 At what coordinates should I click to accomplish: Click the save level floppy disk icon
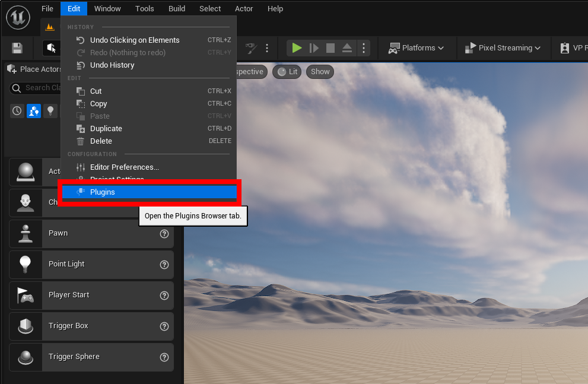pyautogui.click(x=17, y=48)
